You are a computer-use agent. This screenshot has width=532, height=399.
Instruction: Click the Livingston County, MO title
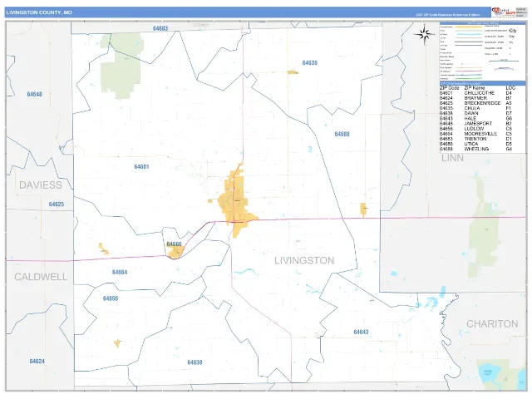coord(39,12)
